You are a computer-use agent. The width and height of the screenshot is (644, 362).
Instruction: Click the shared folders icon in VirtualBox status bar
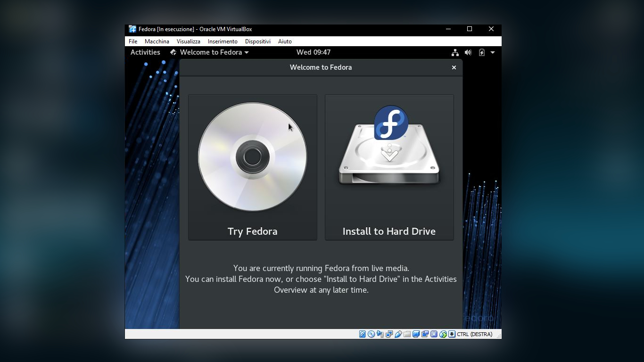click(x=407, y=334)
